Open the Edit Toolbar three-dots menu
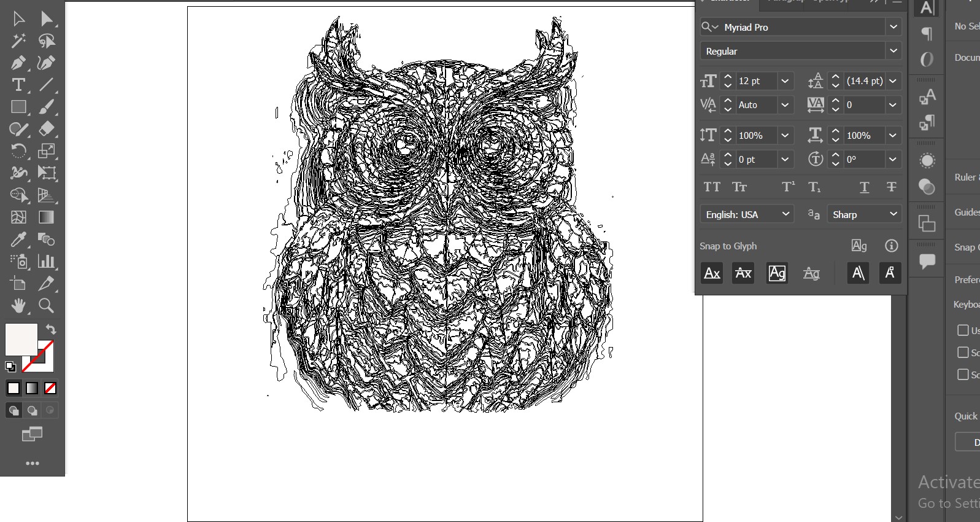980x522 pixels. 33,464
